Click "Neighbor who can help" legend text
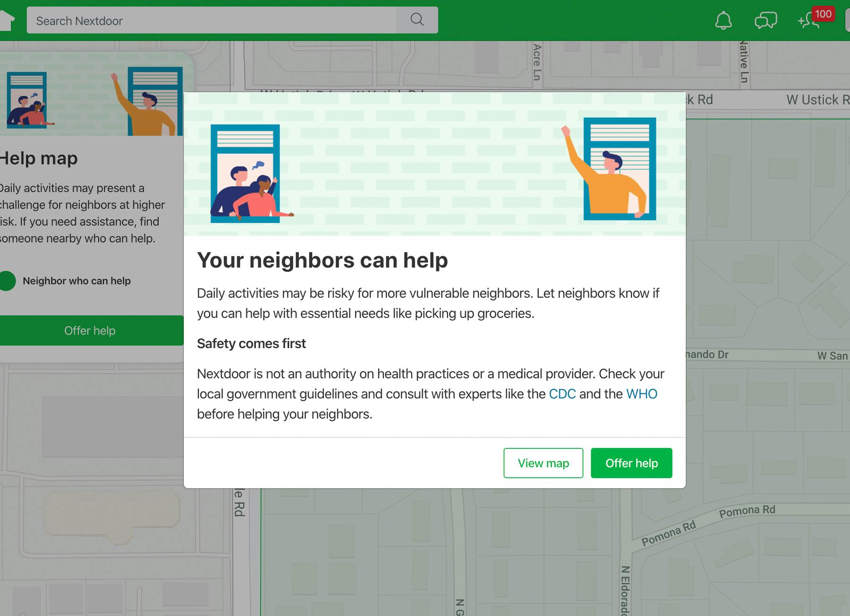This screenshot has width=850, height=616. pos(76,281)
